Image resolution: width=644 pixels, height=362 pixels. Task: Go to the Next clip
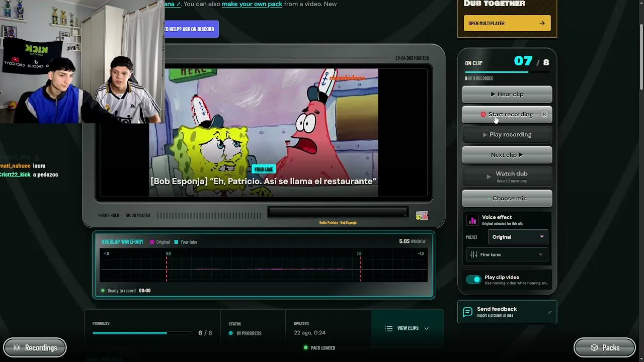(x=507, y=155)
